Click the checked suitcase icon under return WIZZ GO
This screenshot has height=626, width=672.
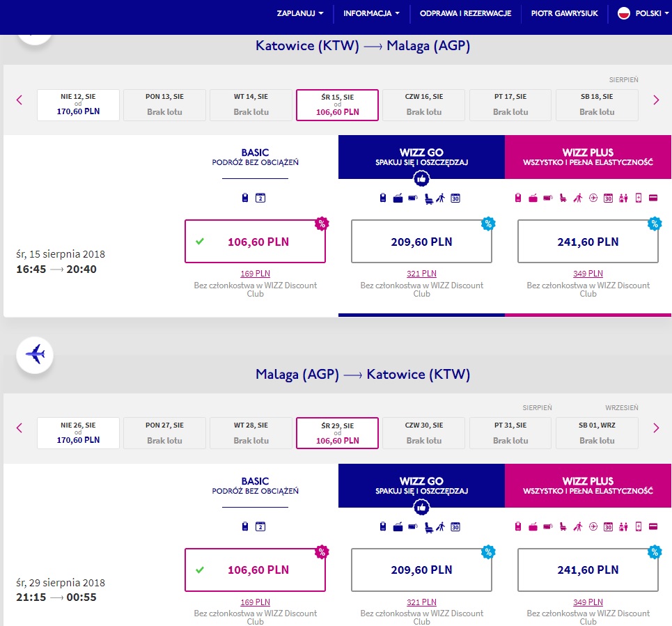point(398,526)
